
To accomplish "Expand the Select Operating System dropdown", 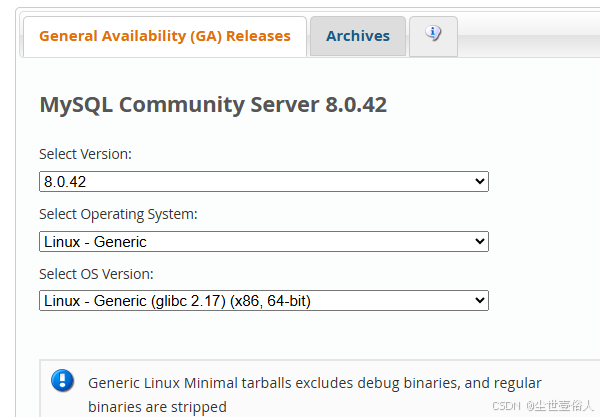I will (264, 241).
